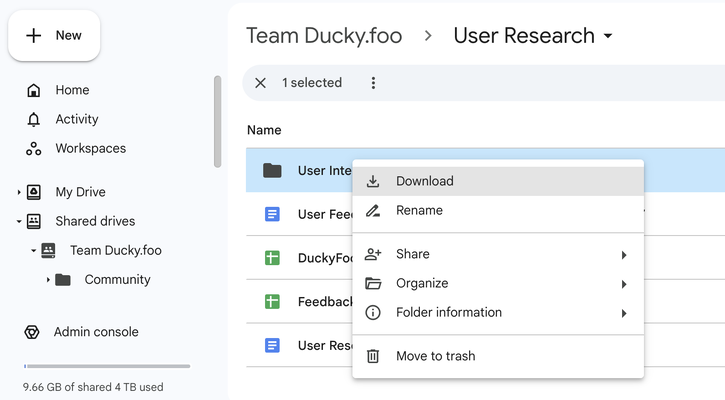The width and height of the screenshot is (725, 400).
Task: Go to Workspaces
Action: tap(90, 148)
